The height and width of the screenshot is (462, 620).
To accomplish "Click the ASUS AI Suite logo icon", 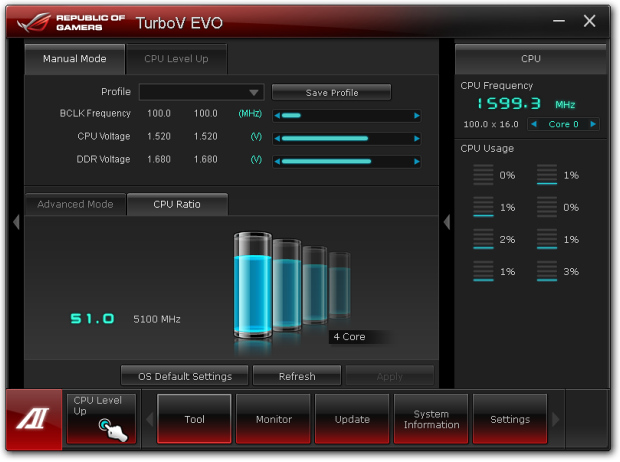I will tap(34, 419).
